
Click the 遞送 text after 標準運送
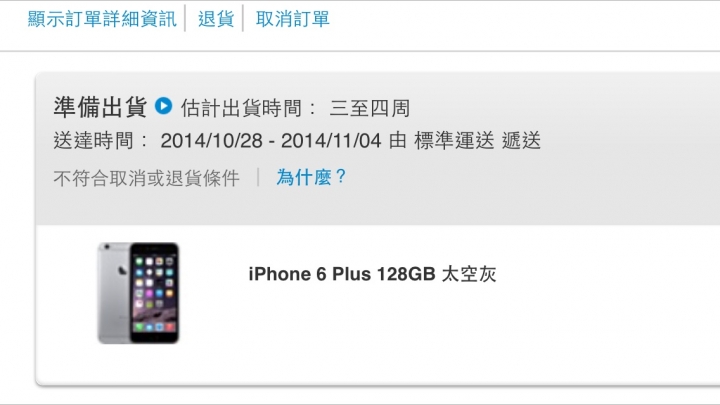pos(521,141)
